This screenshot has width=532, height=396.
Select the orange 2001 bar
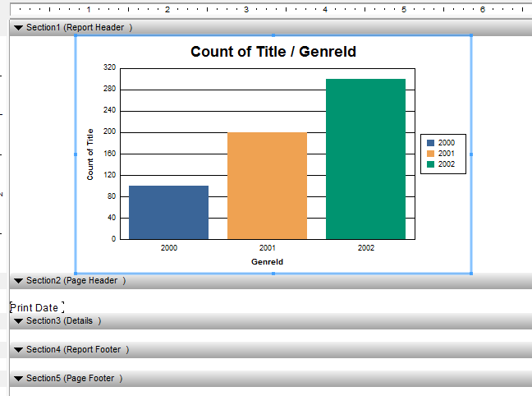click(x=267, y=186)
